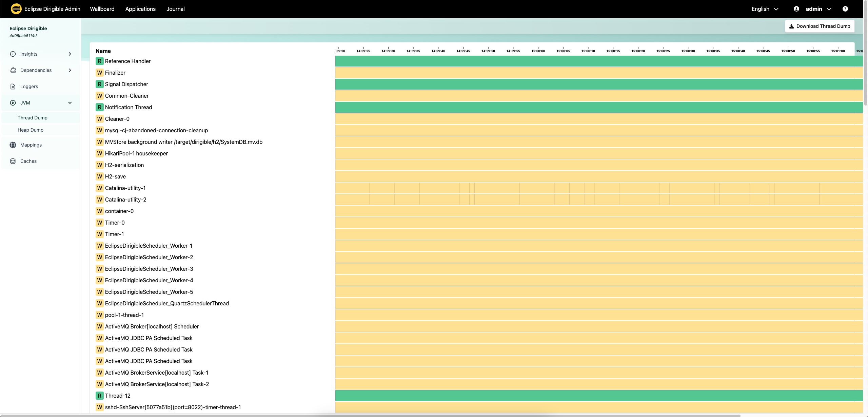Open the help question mark icon
This screenshot has width=868, height=417.
[845, 9]
